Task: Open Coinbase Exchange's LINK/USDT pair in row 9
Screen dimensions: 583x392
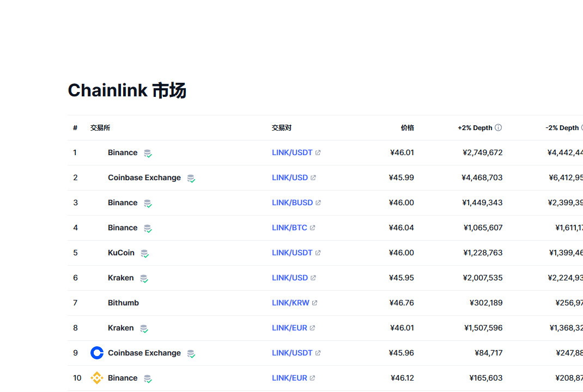Action: [292, 353]
